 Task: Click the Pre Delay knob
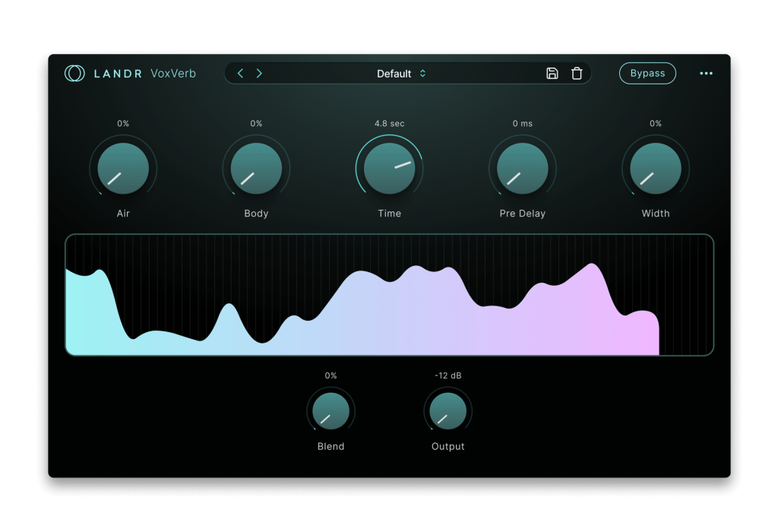523,169
